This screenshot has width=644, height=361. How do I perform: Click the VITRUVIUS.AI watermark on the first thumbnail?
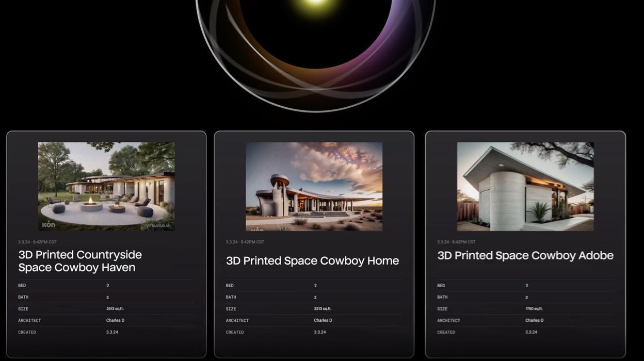[x=158, y=225]
